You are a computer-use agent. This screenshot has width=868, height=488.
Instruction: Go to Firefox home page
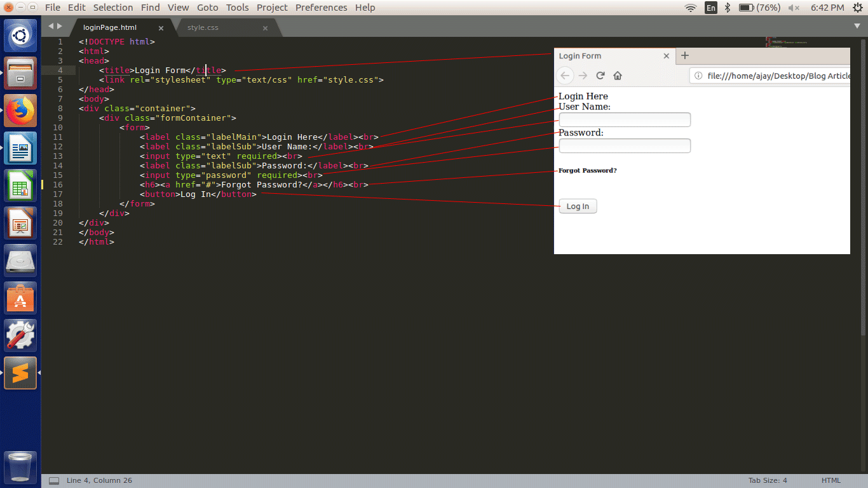coord(617,75)
